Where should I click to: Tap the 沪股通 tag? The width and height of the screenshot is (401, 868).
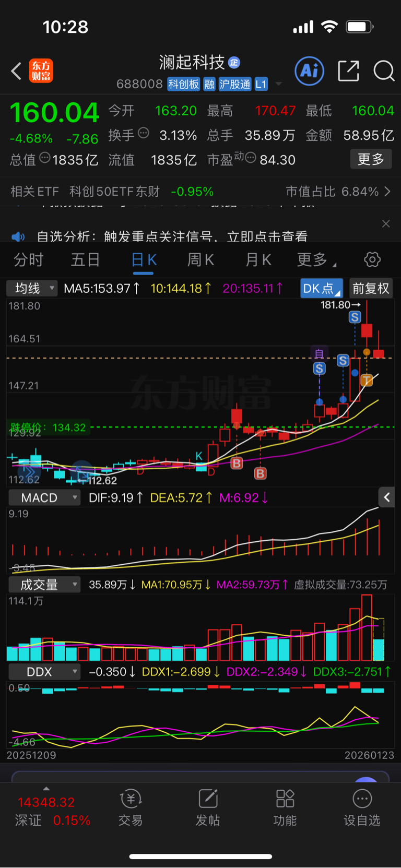point(235,84)
